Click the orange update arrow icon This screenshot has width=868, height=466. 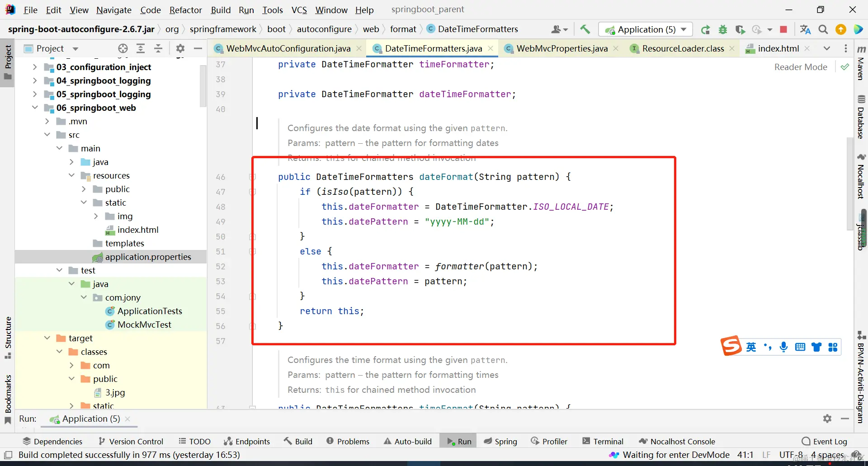[x=841, y=30]
